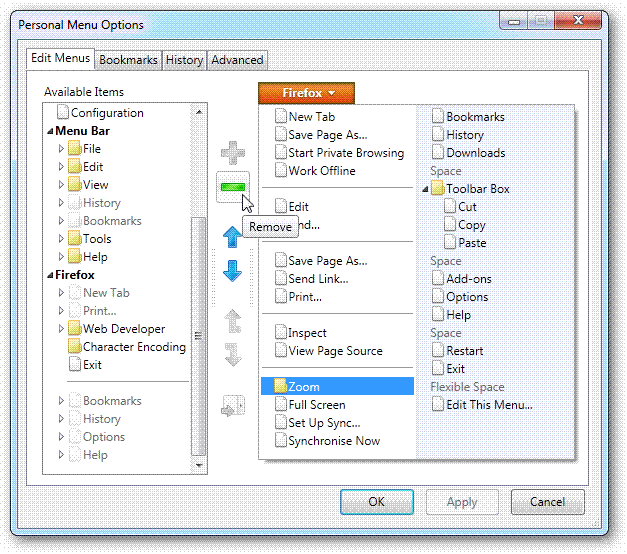This screenshot has width=627, height=554.
Task: Click the Inspect item icon
Action: 281,332
